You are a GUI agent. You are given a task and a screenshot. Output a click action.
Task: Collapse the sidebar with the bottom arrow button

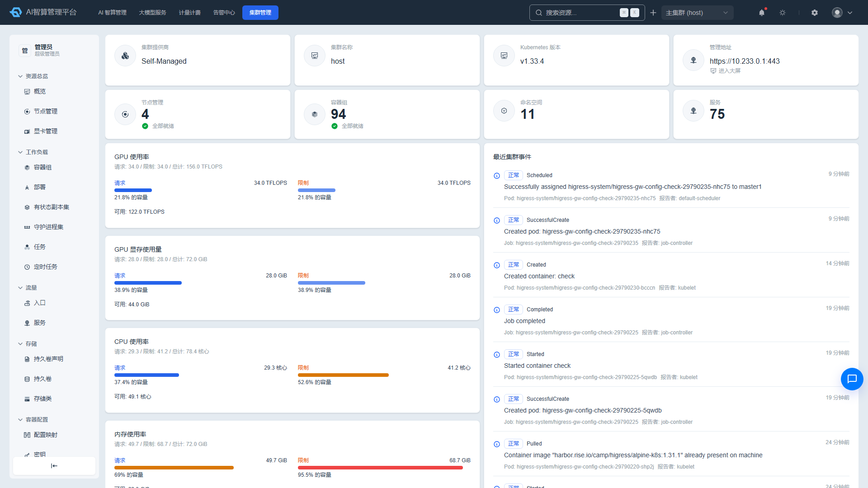click(x=54, y=466)
